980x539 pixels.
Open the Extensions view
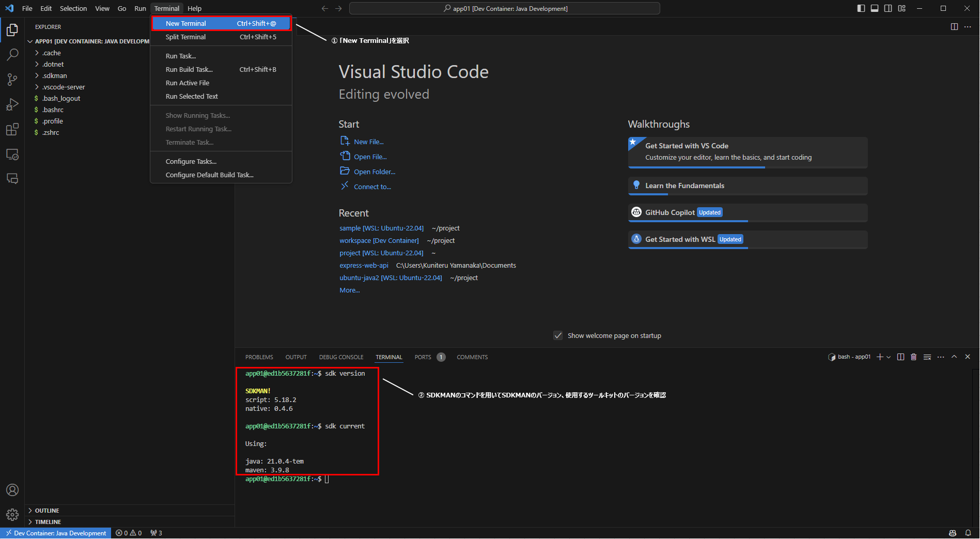[12, 129]
